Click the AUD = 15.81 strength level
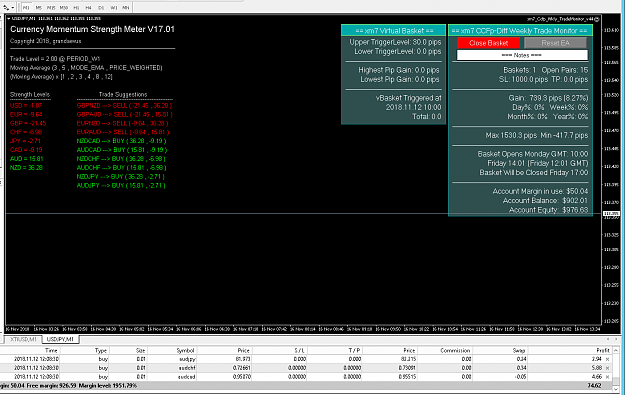The image size is (625, 395). 26,159
